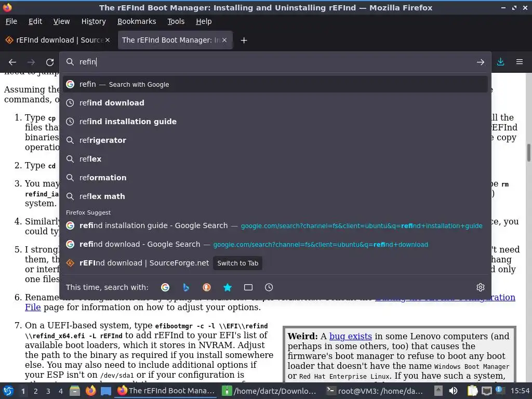Pick the 'reformation' search suggestion

click(x=275, y=178)
